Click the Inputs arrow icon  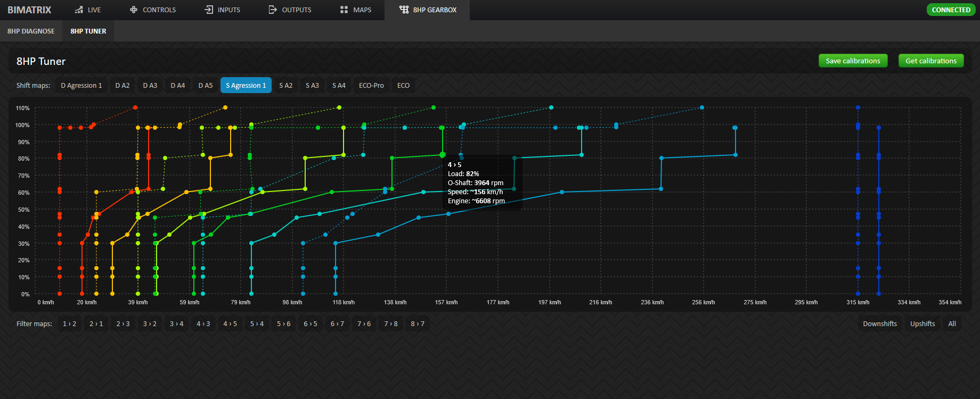pos(209,10)
